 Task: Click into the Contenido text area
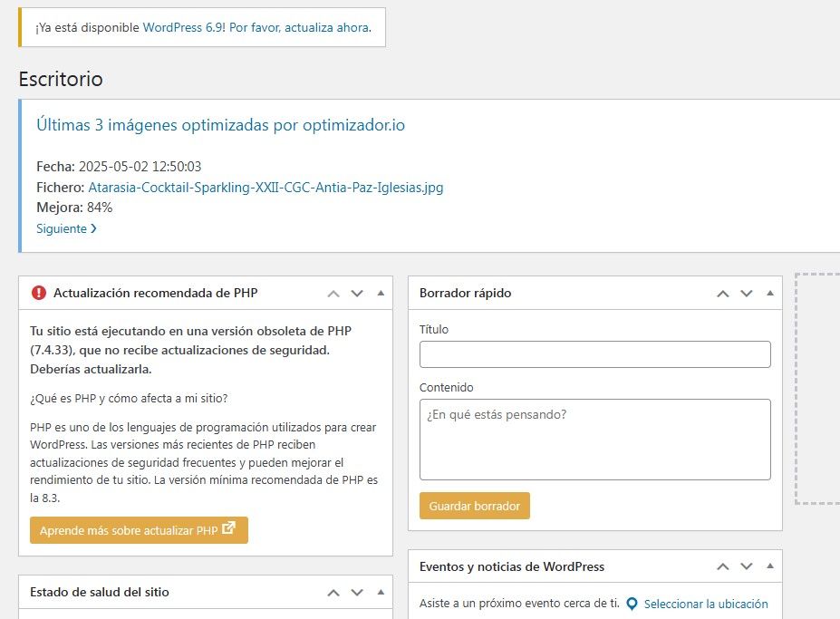pyautogui.click(x=594, y=440)
